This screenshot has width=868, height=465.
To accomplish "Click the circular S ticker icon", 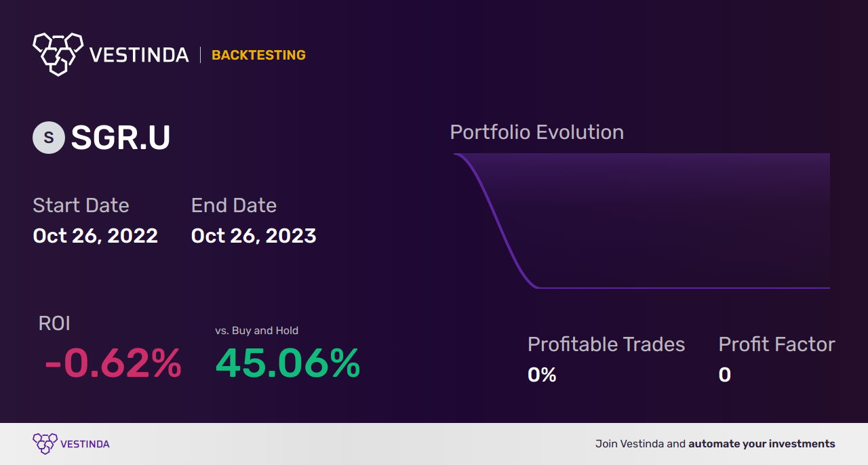I will (49, 138).
